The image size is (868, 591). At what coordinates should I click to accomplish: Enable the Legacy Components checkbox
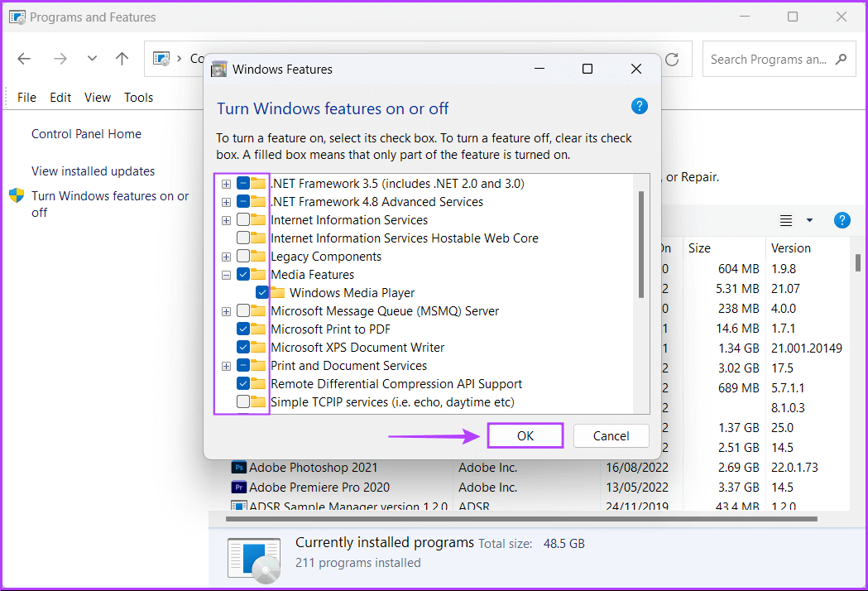tap(243, 257)
